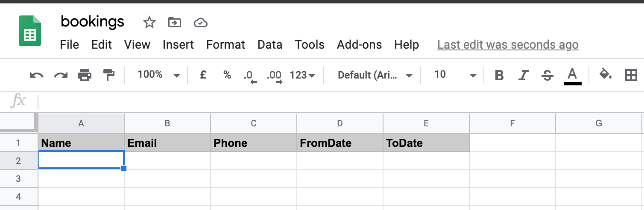644x210 pixels.
Task: Select the paint format tool
Action: [109, 76]
